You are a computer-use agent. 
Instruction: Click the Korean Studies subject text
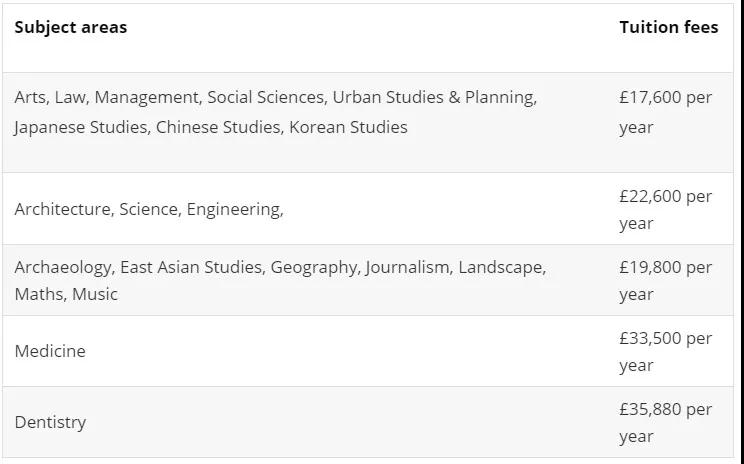(348, 127)
